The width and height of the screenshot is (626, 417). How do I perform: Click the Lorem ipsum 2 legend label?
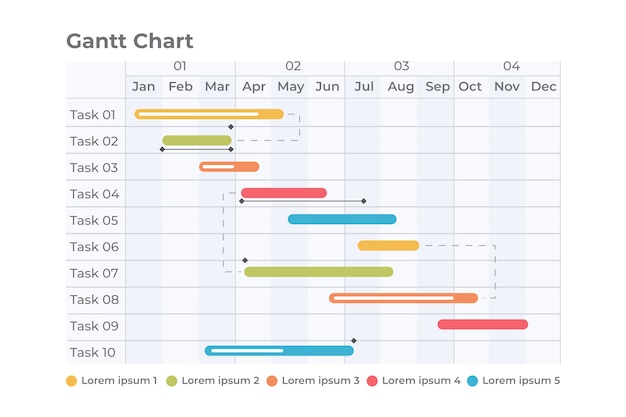[x=220, y=381]
